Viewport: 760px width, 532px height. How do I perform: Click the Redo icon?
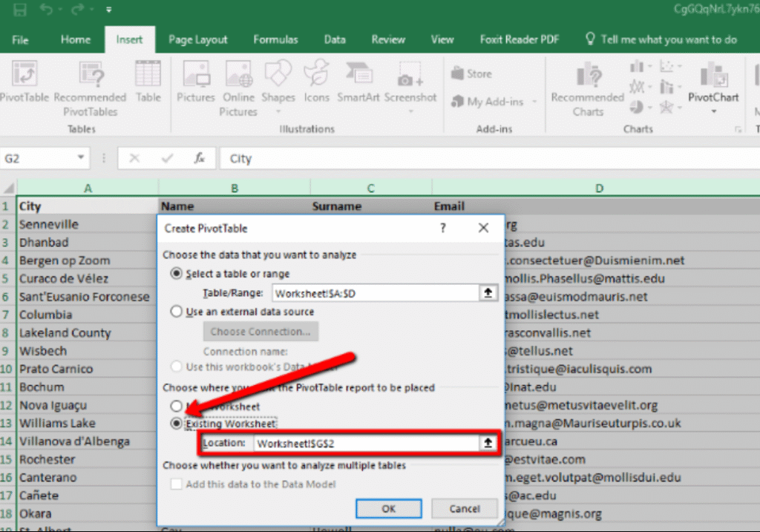(77, 9)
